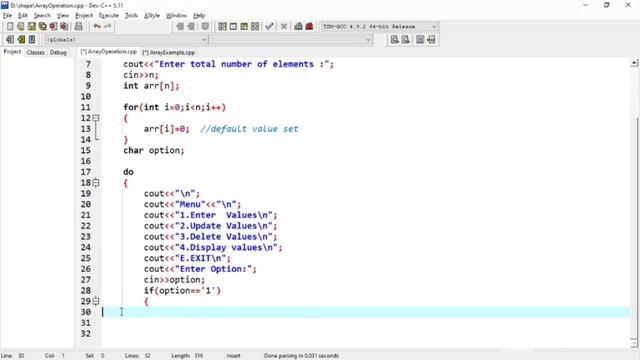This screenshot has width=640, height=360.
Task: Click the editor scrollbar up arrow
Action: click(x=634, y=63)
